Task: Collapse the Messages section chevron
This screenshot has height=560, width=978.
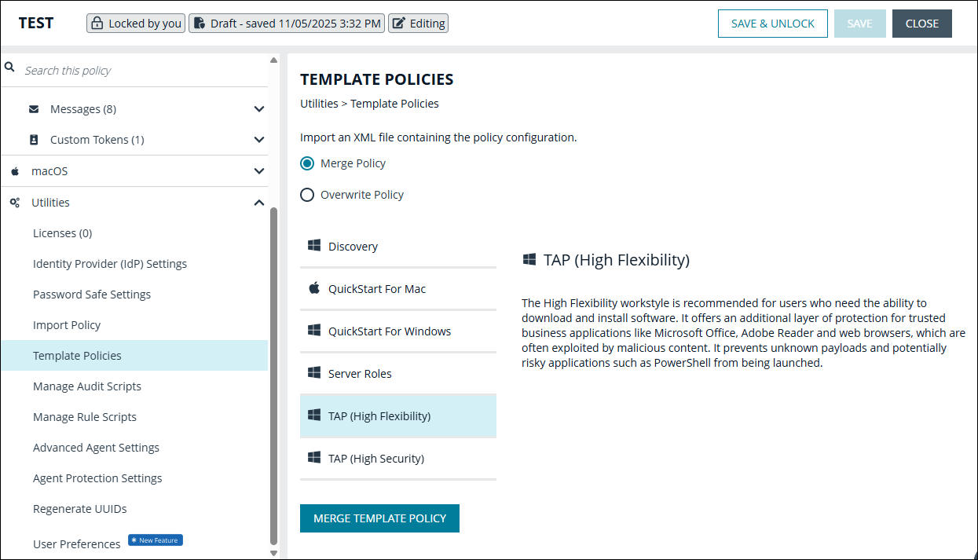Action: [x=259, y=108]
